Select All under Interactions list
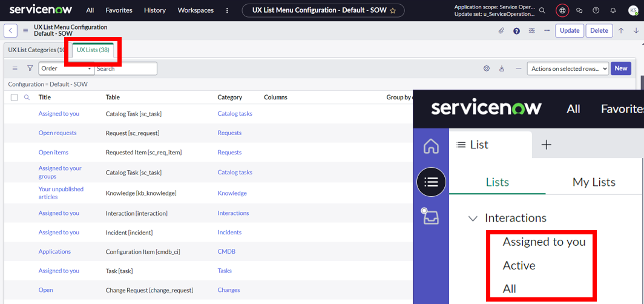 509,289
